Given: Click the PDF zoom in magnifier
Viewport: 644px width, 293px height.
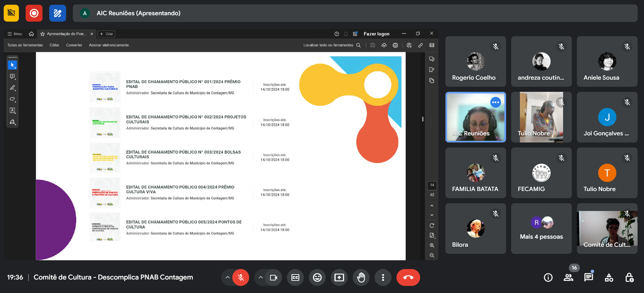Looking at the screenshot, I should tap(432, 245).
